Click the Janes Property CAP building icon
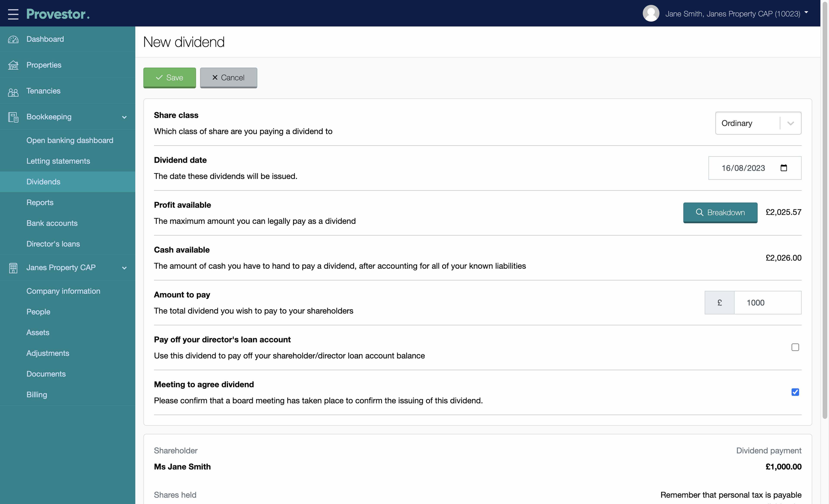The width and height of the screenshot is (829, 504). pyautogui.click(x=13, y=268)
